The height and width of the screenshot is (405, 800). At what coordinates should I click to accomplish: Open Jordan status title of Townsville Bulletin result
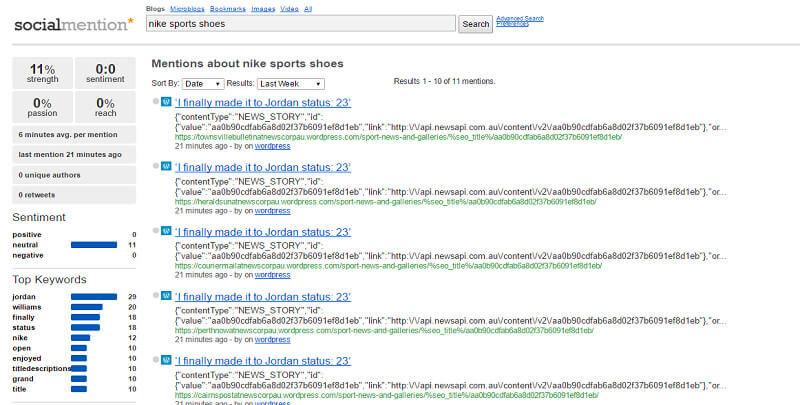(x=263, y=103)
